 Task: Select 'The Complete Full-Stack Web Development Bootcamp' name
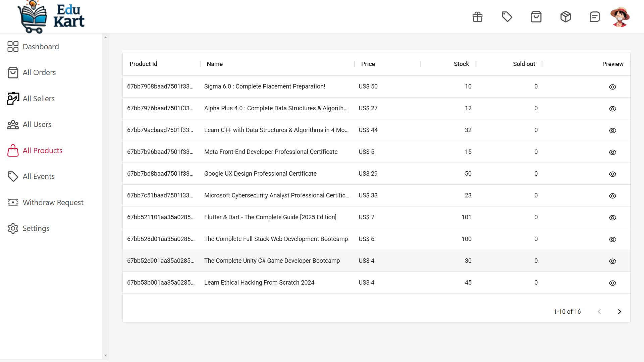click(276, 239)
